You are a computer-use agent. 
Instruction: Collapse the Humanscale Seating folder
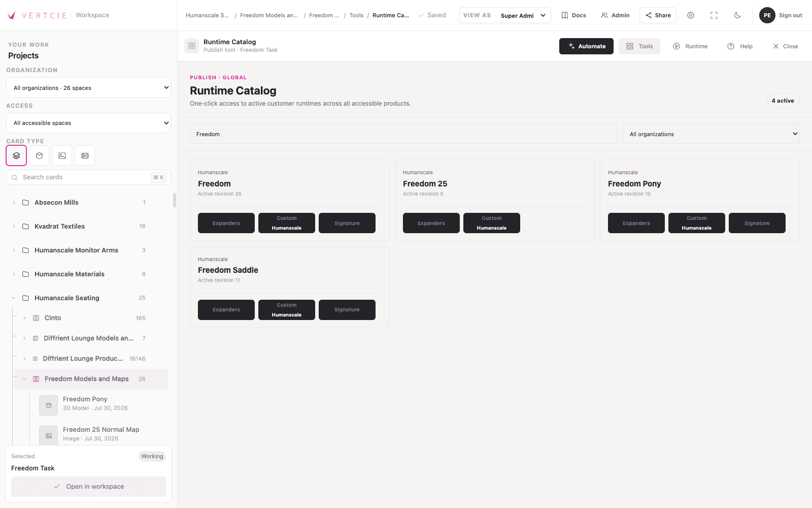click(14, 298)
